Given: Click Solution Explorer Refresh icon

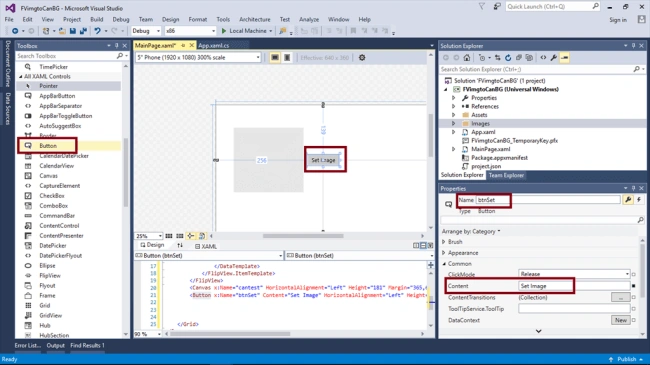Looking at the screenshot, I should pyautogui.click(x=508, y=58).
